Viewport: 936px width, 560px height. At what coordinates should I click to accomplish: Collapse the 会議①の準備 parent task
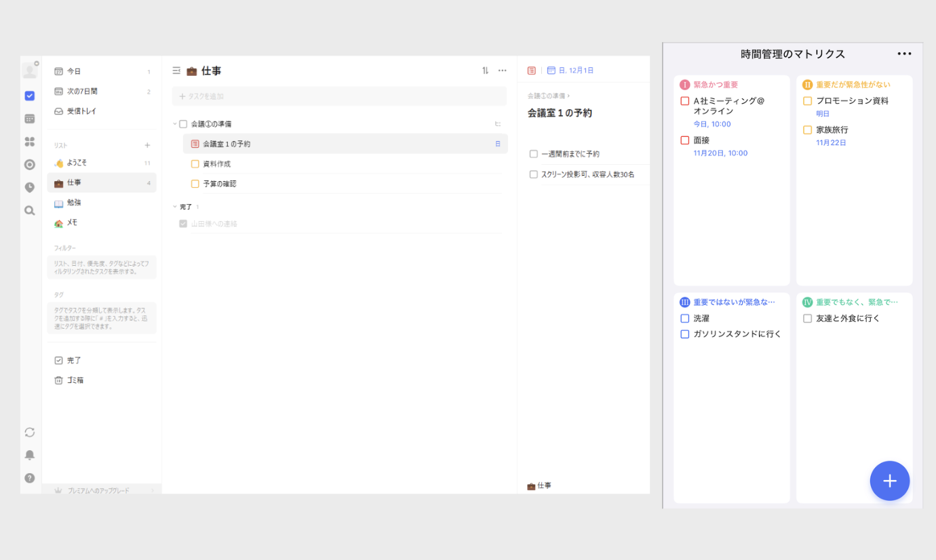click(x=174, y=124)
